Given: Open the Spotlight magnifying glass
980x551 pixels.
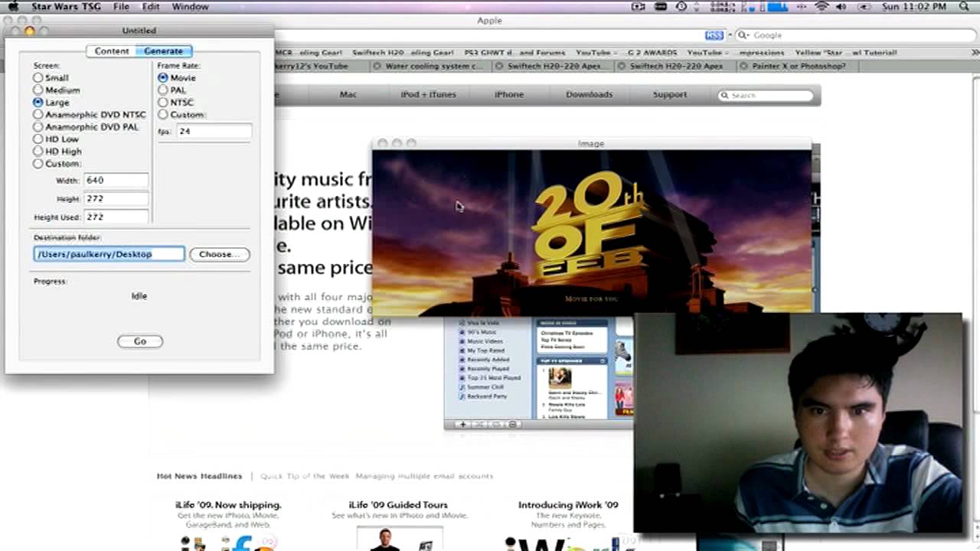Looking at the screenshot, I should pyautogui.click(x=965, y=7).
